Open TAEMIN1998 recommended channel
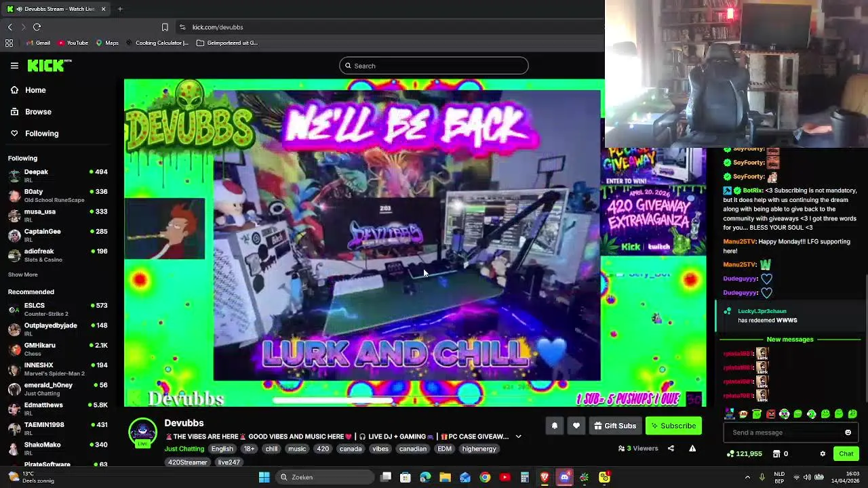The width and height of the screenshot is (868, 488). click(58, 429)
